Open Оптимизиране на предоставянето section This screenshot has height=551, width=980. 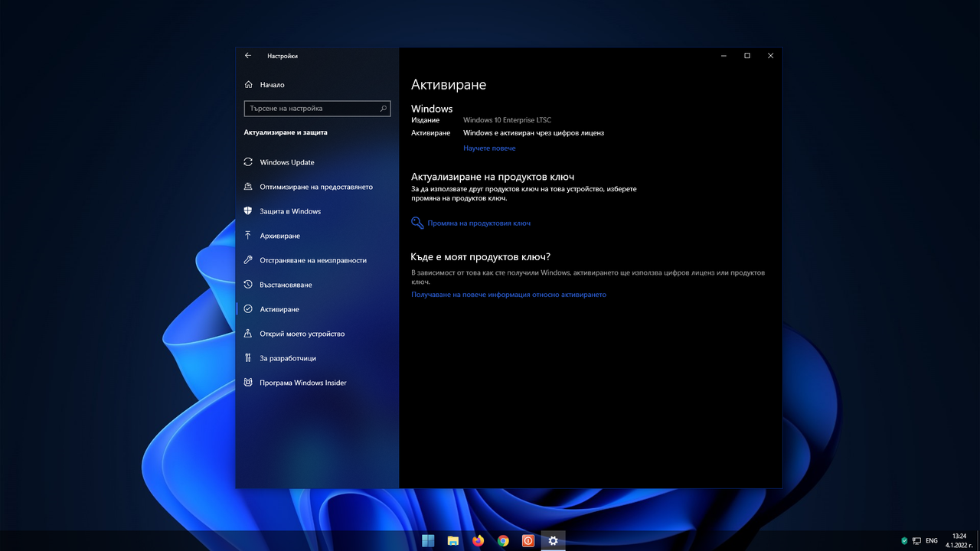[317, 187]
